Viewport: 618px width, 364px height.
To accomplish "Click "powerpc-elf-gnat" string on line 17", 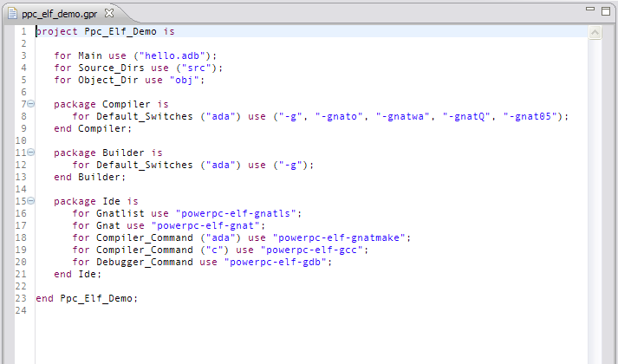I will coord(205,225).
